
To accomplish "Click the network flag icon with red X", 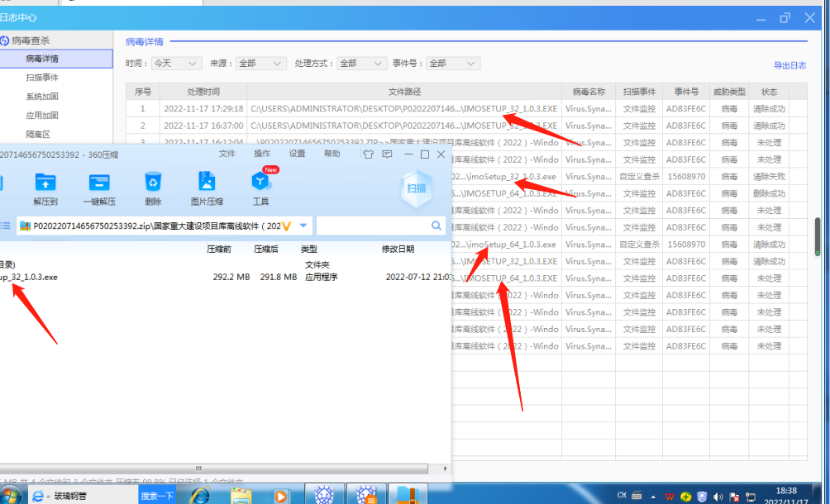I will (733, 497).
